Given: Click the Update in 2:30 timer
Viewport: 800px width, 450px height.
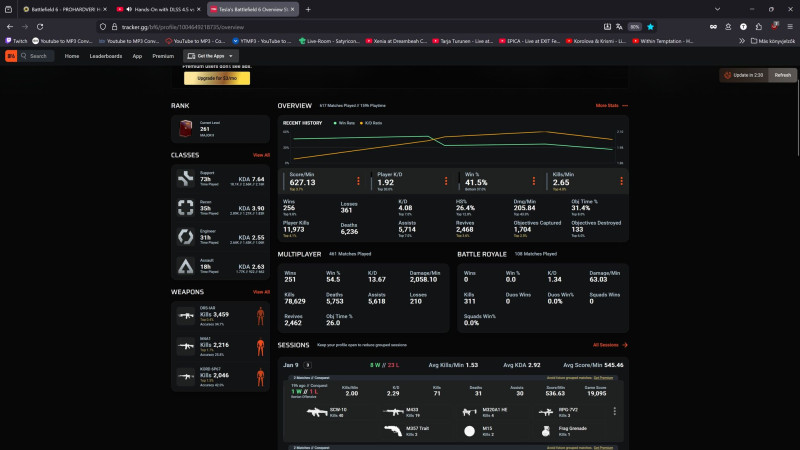Looking at the screenshot, I should pyautogui.click(x=744, y=75).
